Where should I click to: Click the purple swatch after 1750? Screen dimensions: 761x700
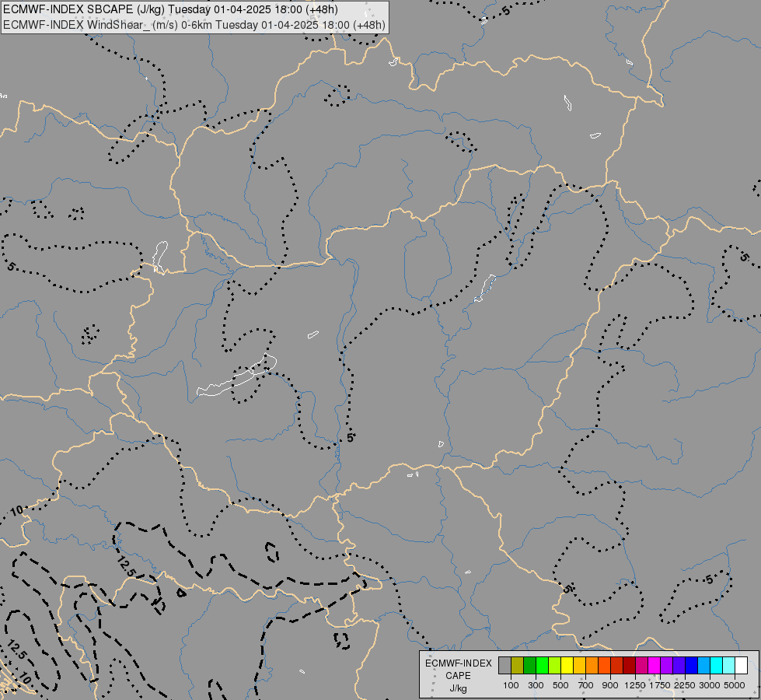667,665
